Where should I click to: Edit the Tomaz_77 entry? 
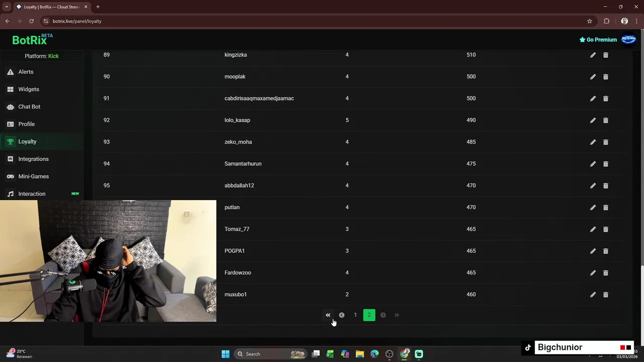(x=593, y=229)
